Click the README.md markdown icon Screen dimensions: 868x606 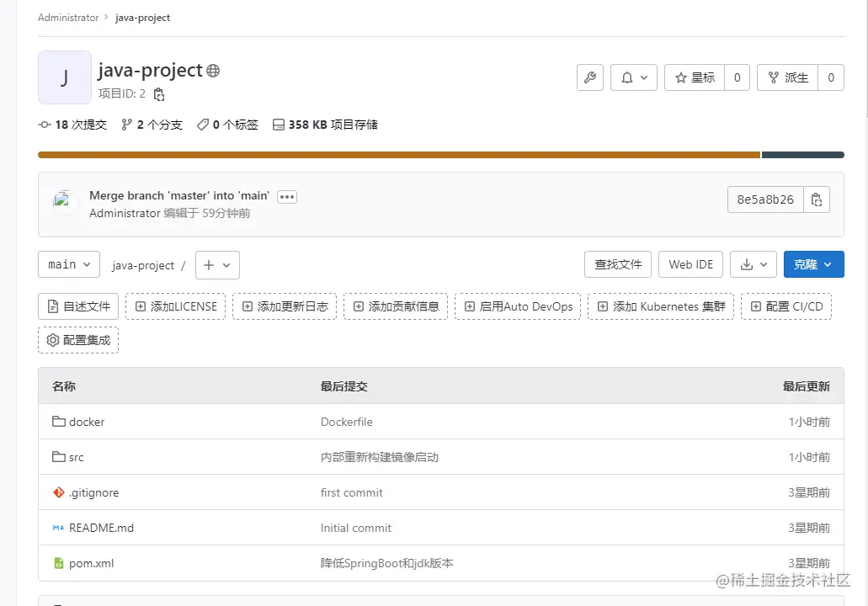[x=59, y=528]
